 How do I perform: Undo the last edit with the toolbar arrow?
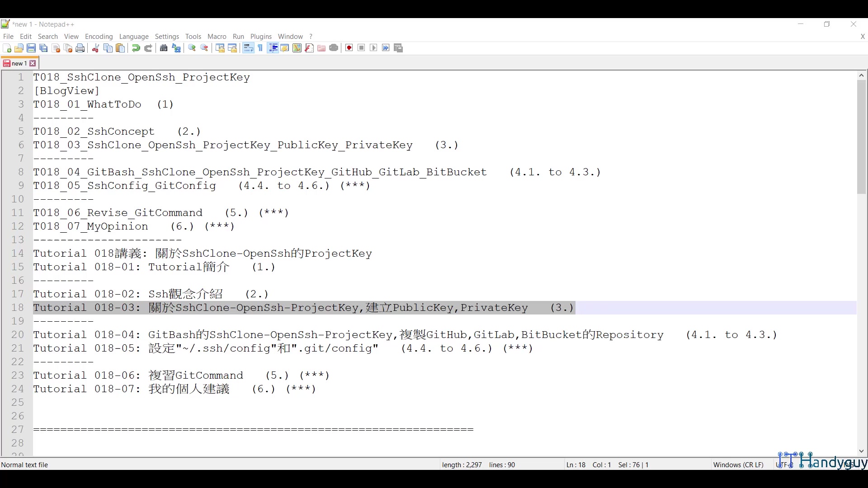click(x=135, y=48)
